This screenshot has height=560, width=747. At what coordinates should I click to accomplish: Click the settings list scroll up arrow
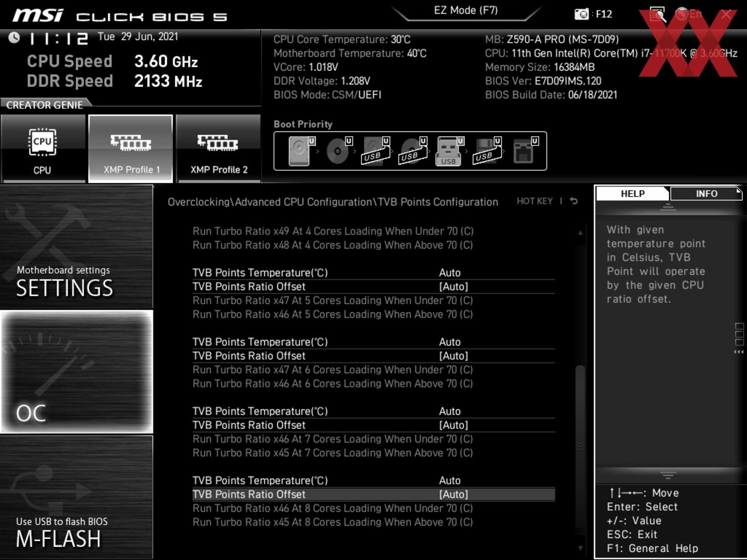[x=580, y=233]
